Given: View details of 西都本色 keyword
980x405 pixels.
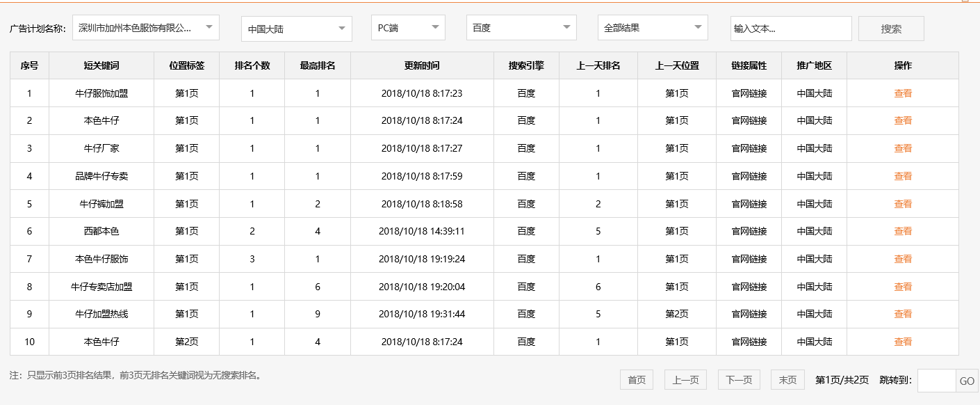Looking at the screenshot, I should [903, 231].
